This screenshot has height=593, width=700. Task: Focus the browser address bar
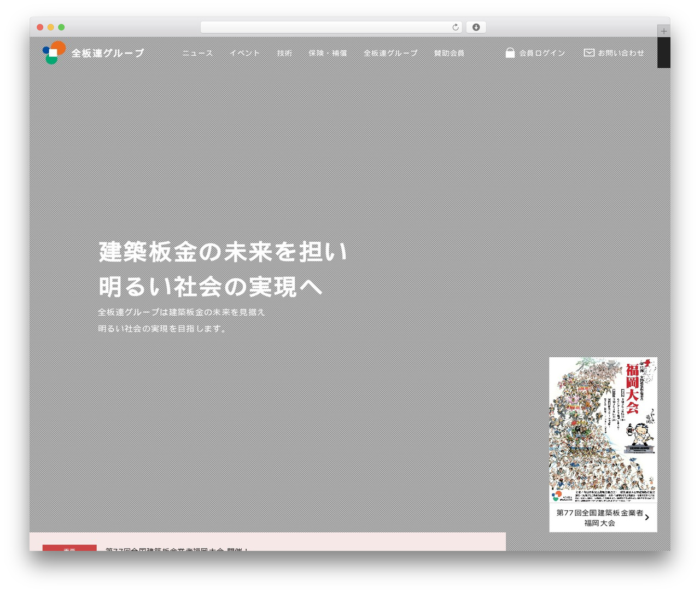[331, 27]
